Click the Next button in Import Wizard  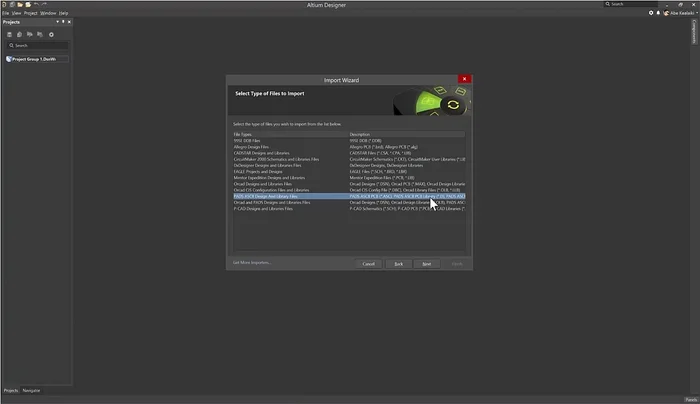[x=426, y=263]
